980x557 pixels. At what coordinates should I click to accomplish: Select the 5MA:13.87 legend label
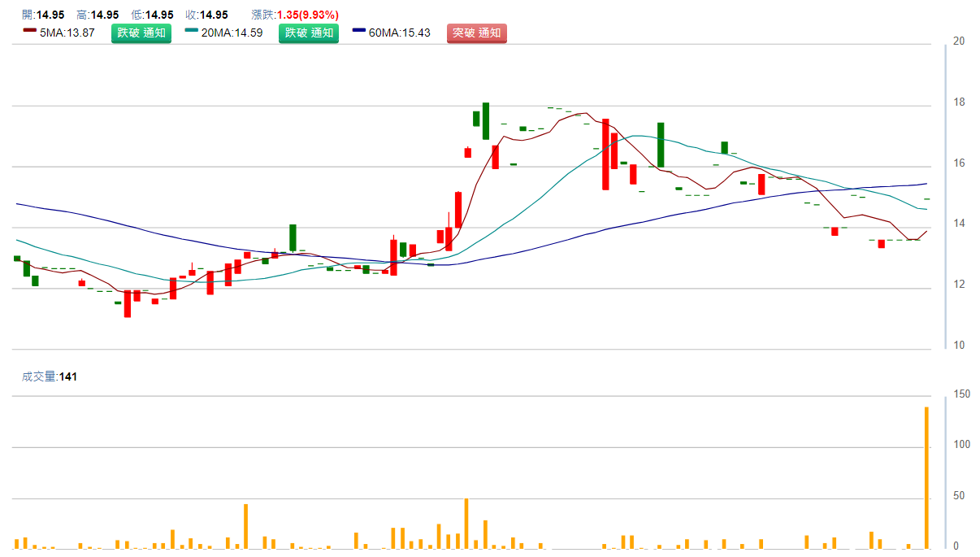[67, 33]
